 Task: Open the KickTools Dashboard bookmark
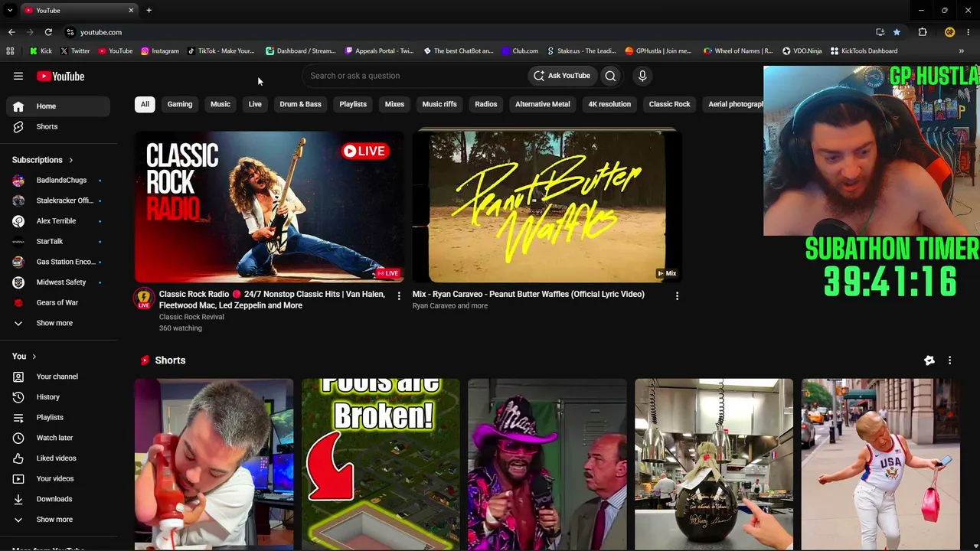pos(864,51)
